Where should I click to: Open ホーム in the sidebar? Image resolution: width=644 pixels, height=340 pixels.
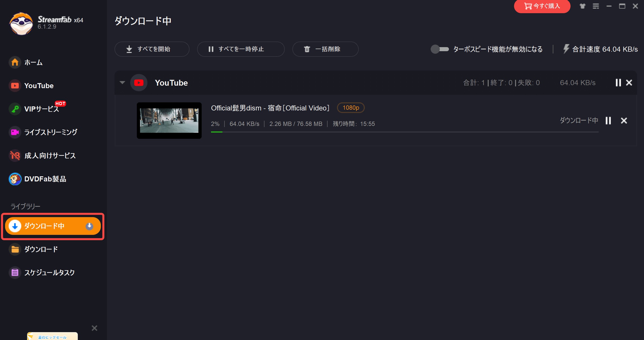coord(33,62)
